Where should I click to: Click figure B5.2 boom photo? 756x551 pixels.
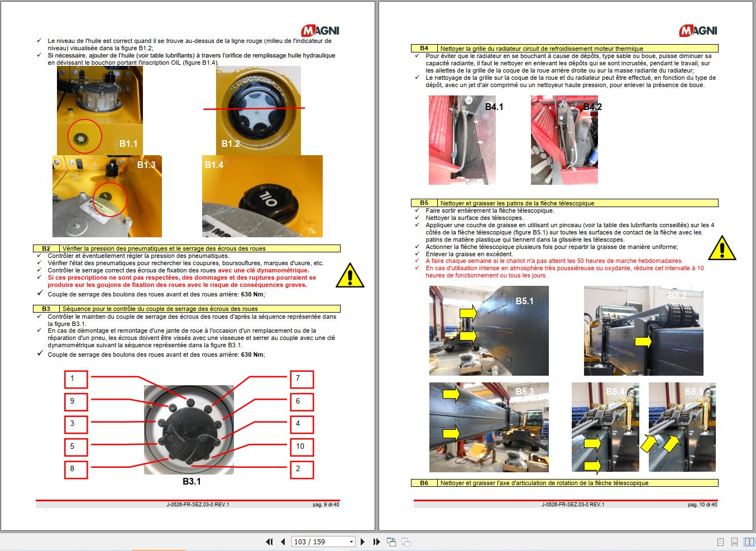[643, 330]
